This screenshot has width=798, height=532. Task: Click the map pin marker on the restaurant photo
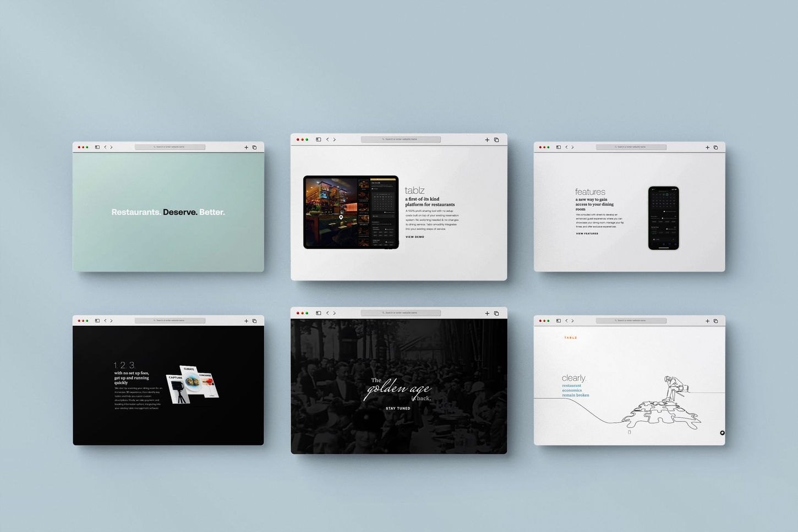coord(342,218)
